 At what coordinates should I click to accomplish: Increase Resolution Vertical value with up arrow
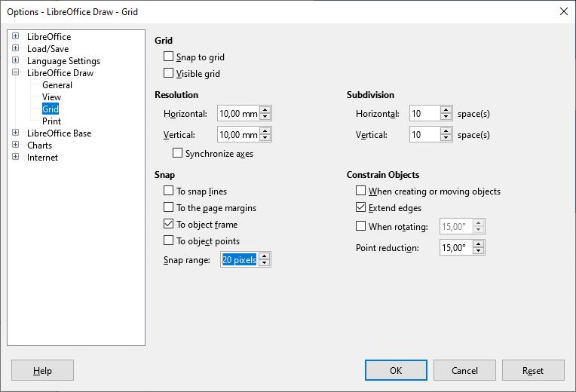(265, 130)
